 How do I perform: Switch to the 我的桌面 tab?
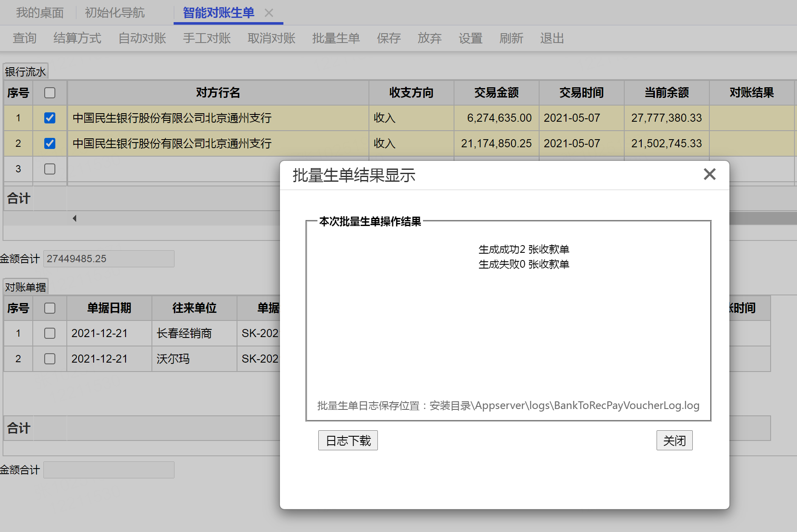[40, 13]
